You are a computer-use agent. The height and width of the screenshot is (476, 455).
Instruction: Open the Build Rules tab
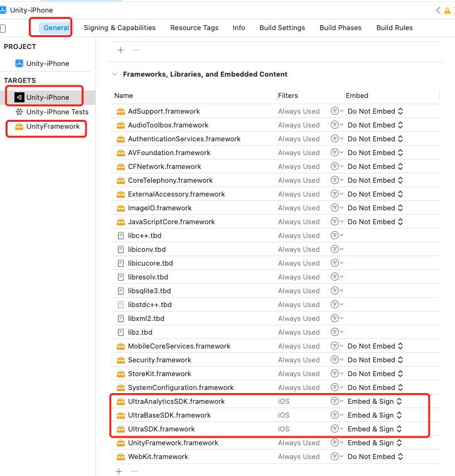point(394,28)
